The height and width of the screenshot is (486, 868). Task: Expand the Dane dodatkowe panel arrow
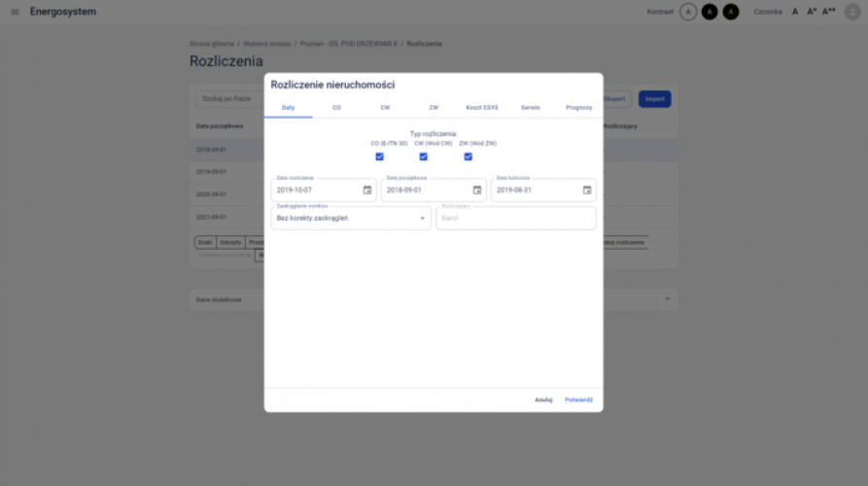(x=667, y=299)
